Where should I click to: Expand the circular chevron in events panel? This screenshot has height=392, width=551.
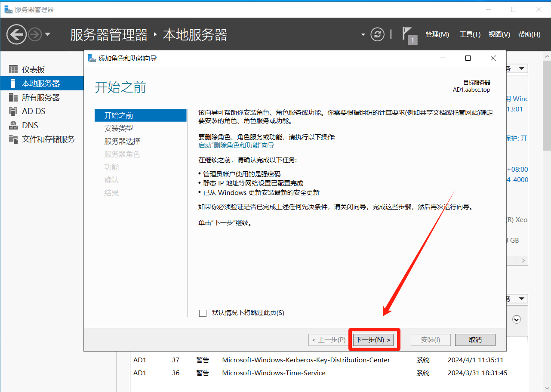517,319
